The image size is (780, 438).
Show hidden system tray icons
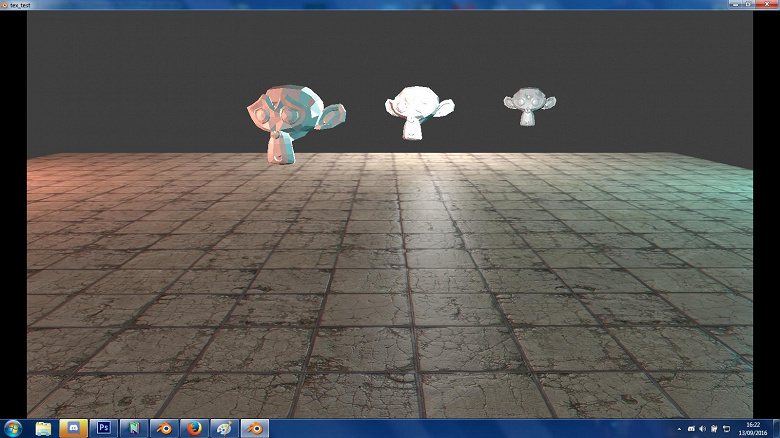click(x=680, y=429)
